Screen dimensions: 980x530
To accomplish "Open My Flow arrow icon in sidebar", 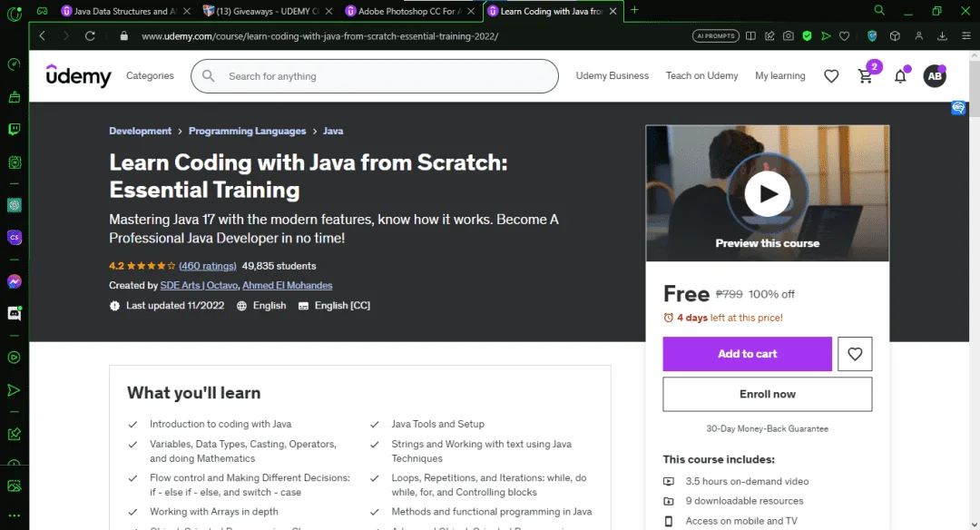I will point(14,390).
